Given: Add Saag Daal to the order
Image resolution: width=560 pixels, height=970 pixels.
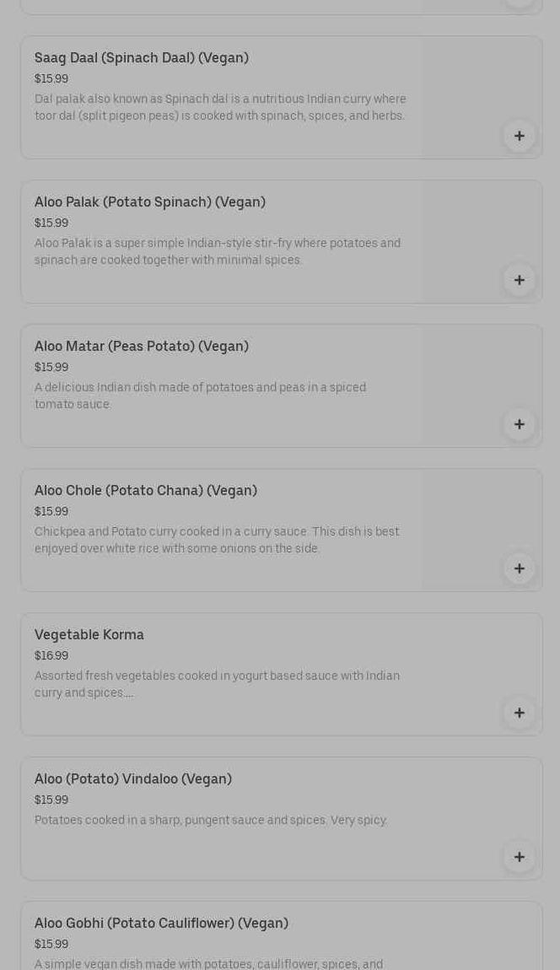Looking at the screenshot, I should click(x=519, y=136).
